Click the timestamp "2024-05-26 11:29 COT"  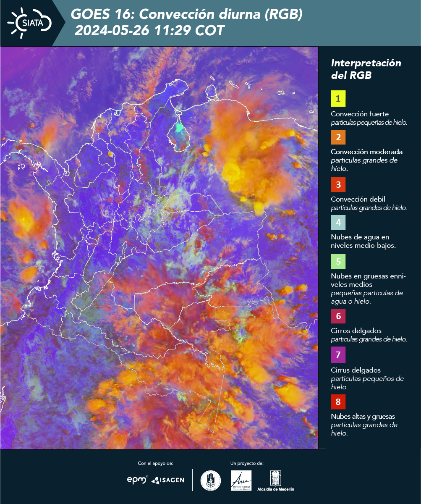tap(149, 31)
